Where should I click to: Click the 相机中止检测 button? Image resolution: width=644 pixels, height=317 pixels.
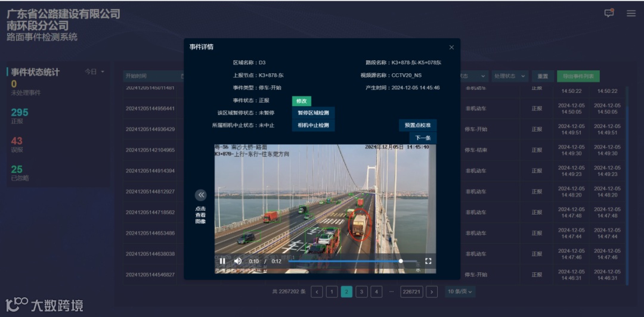(314, 125)
